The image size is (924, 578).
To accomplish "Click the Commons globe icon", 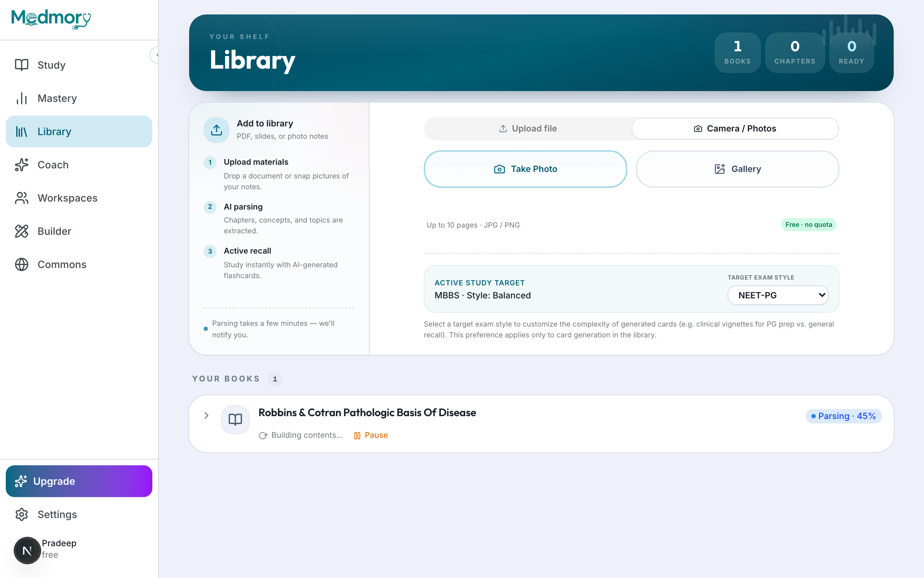I will tap(22, 264).
